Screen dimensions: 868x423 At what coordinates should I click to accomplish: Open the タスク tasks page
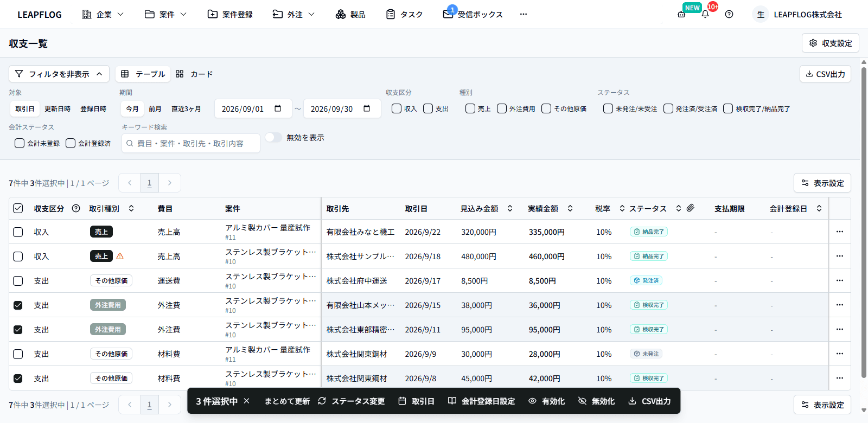404,14
